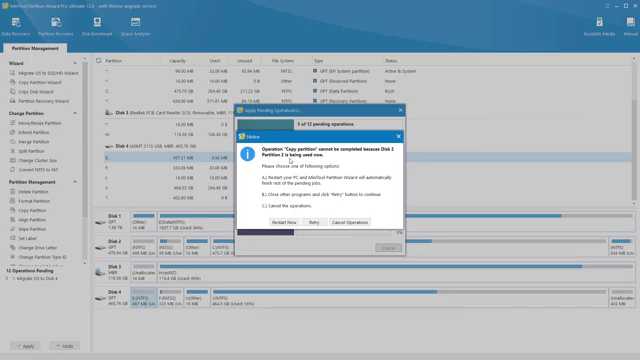This screenshot has height=360, width=640.
Task: Click the Change Partition Type ID icon
Action: click(x=13, y=257)
